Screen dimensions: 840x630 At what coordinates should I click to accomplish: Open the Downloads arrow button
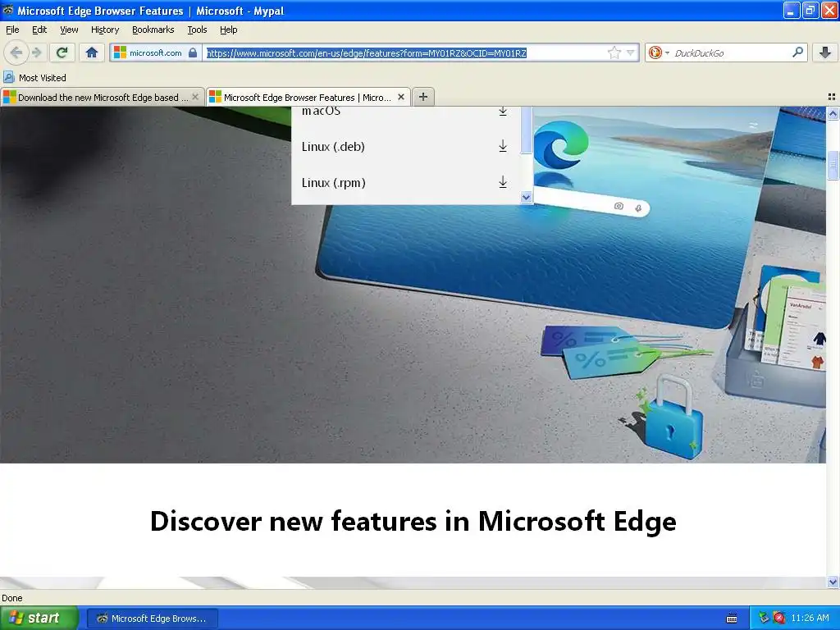tap(825, 52)
